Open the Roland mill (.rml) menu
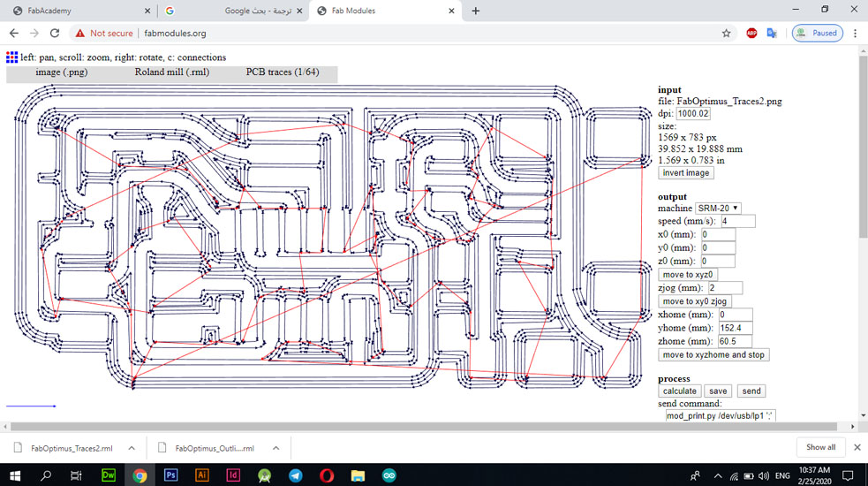 point(171,72)
